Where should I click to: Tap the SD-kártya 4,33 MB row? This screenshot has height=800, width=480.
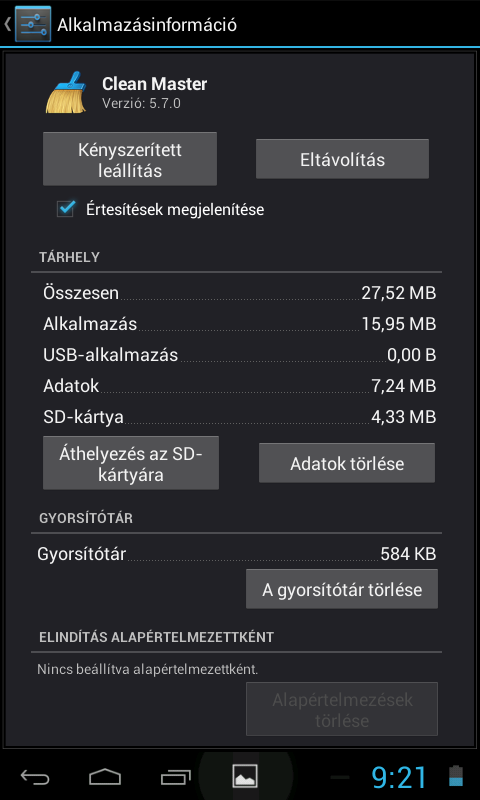click(x=240, y=417)
